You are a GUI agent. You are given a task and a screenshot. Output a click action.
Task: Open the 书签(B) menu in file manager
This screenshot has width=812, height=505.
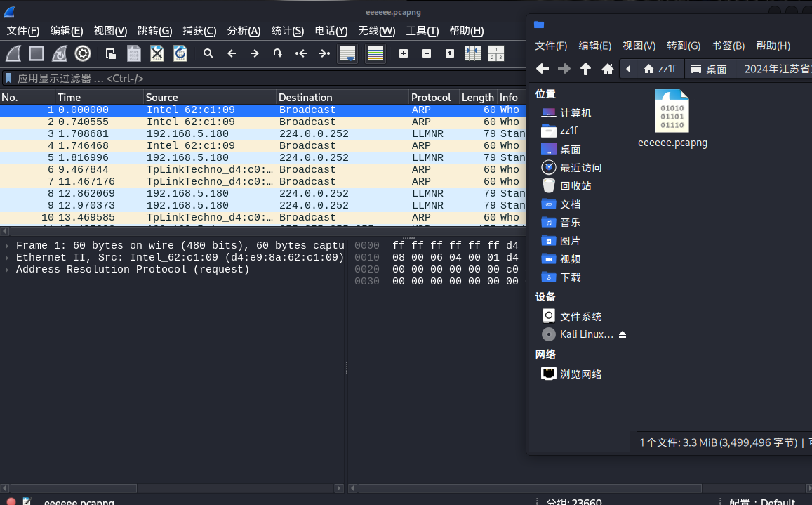point(728,46)
